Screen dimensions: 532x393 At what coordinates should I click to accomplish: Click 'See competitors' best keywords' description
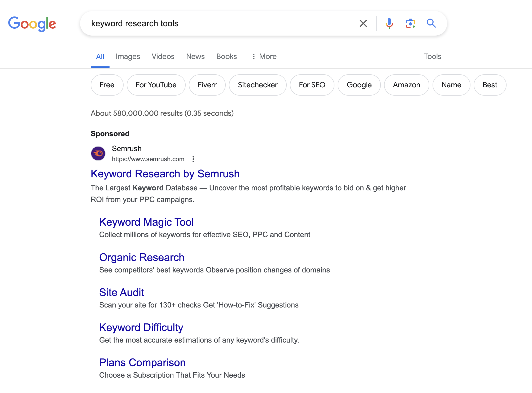click(x=215, y=270)
